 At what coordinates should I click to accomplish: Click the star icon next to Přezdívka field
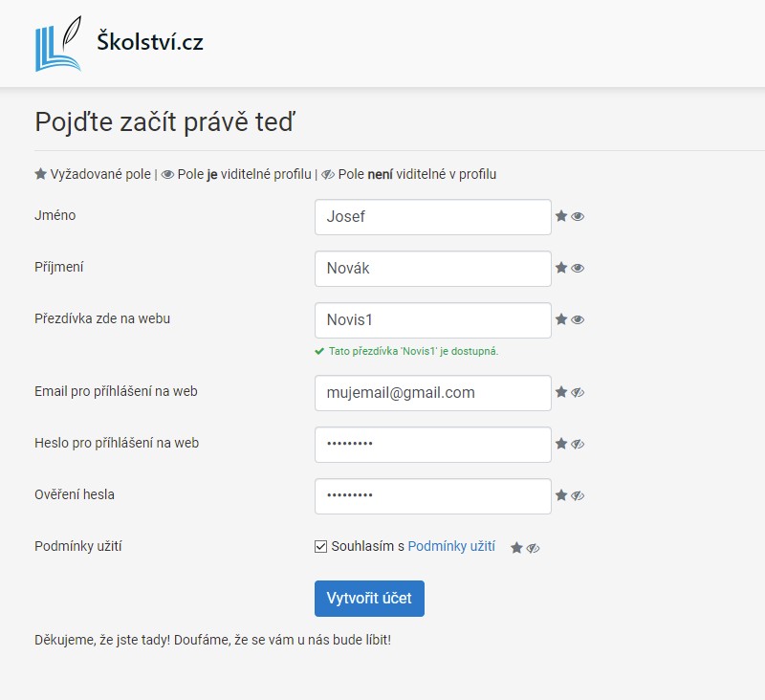(563, 319)
